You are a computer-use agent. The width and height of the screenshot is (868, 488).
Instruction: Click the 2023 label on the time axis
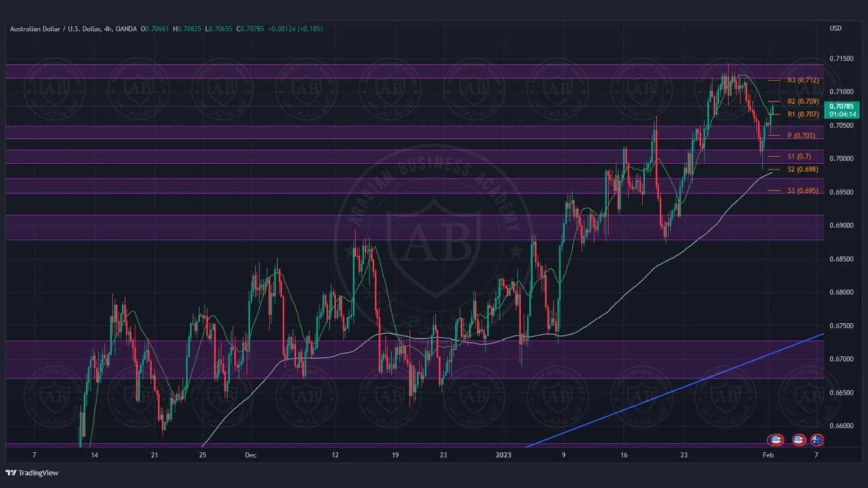coord(503,455)
